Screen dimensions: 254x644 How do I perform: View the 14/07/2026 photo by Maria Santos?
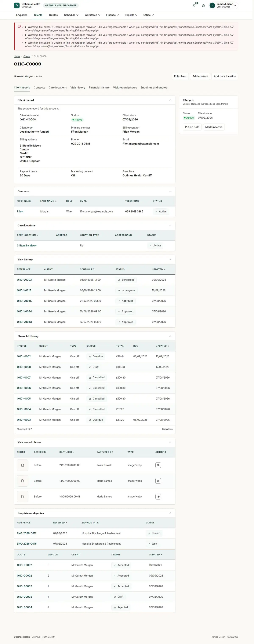pos(158,481)
